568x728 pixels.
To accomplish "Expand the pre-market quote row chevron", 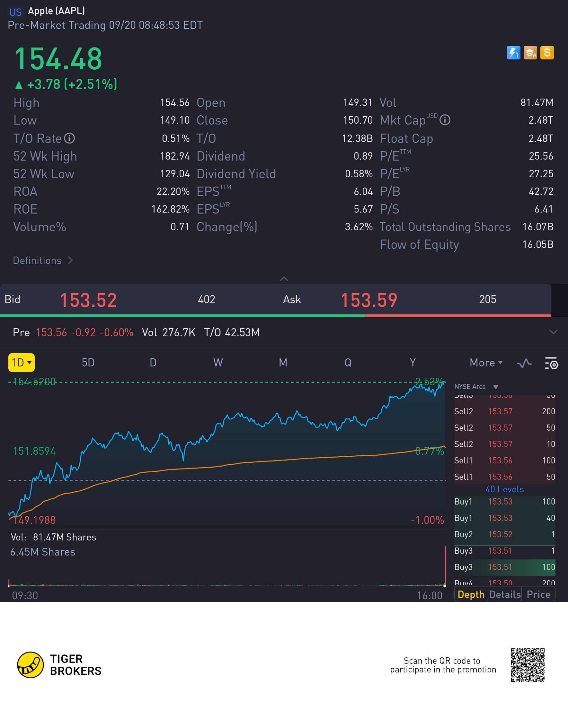I will (x=553, y=332).
